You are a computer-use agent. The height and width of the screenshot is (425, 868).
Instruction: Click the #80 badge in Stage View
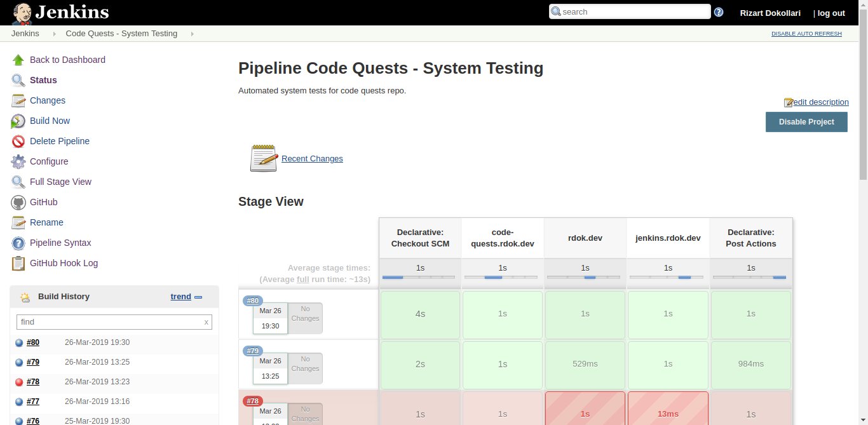coord(253,300)
